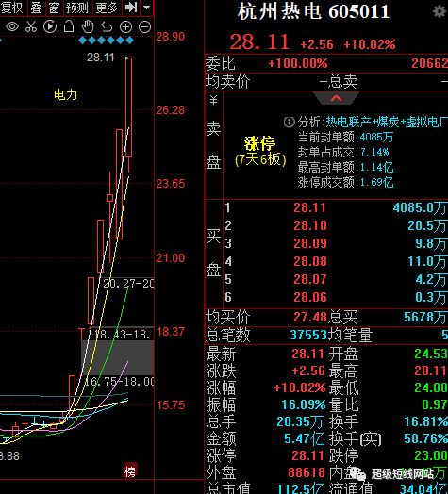Image resolution: width=448 pixels, height=494 pixels.
Task: Click the 榜 badge at chart bottom
Action: pos(130,471)
